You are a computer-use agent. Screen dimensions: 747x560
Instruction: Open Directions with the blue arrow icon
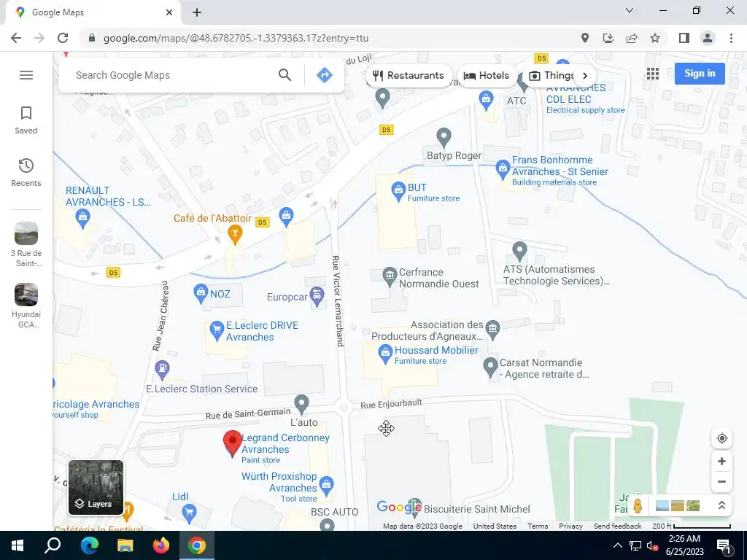pos(325,75)
